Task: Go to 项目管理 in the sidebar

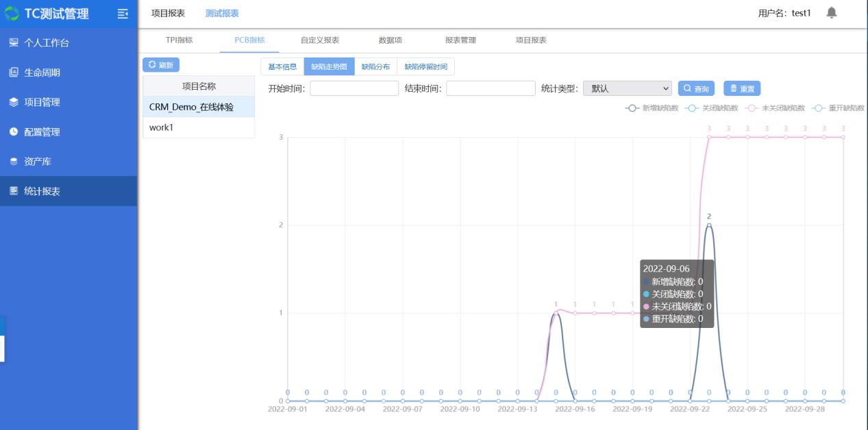Action: tap(42, 102)
